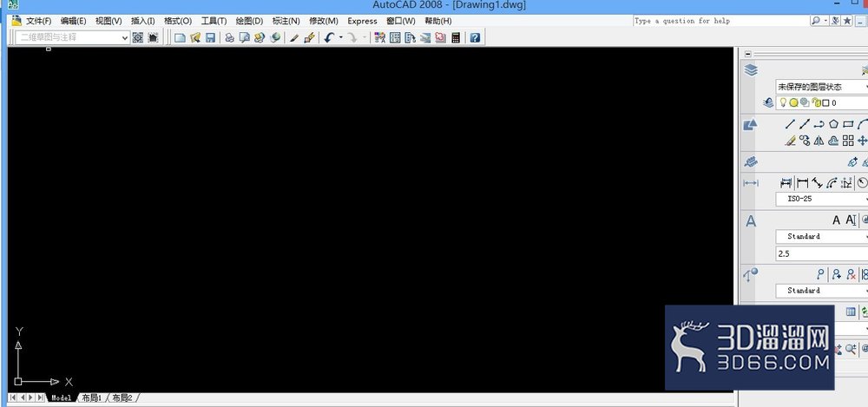Expand the workspace dropdown 二维草图与注释
Screen dimensions: 868x407
tap(73, 37)
